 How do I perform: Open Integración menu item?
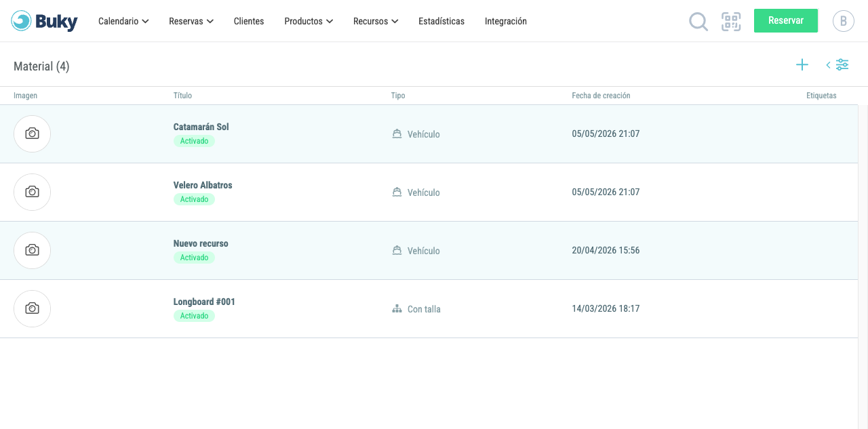[506, 21]
